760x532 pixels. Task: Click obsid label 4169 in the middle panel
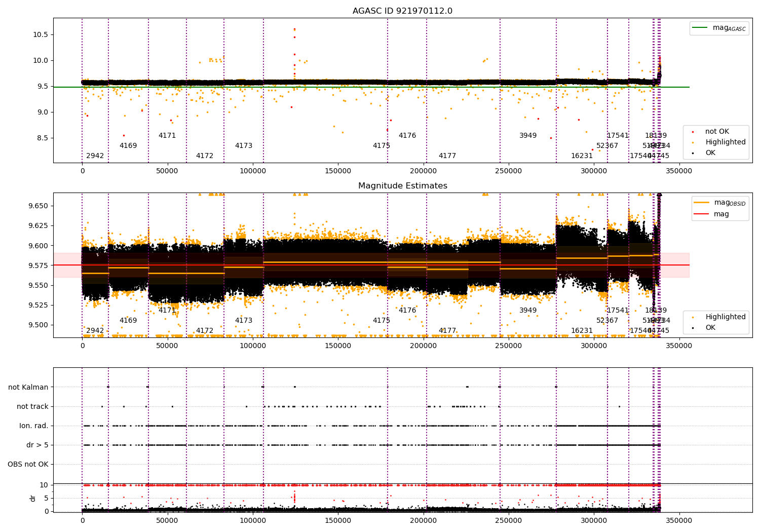point(128,321)
